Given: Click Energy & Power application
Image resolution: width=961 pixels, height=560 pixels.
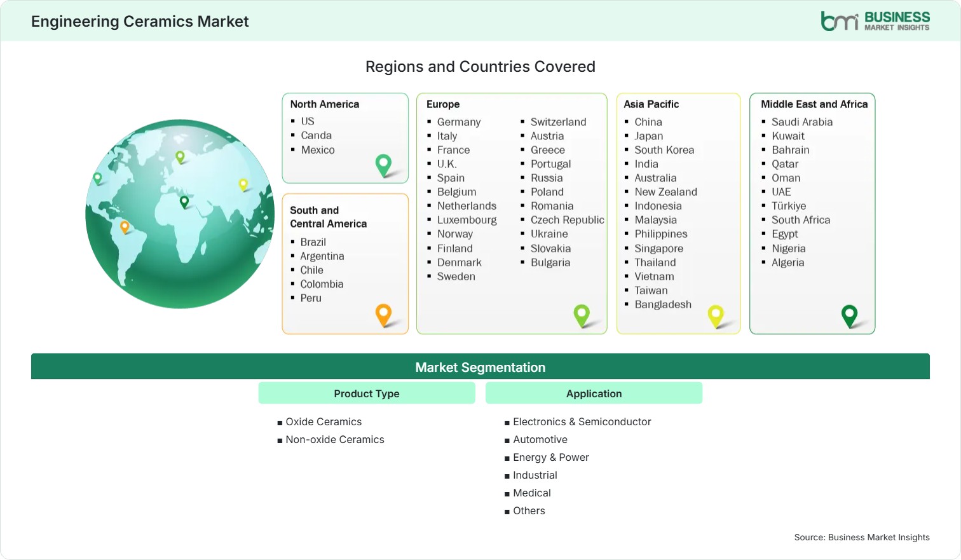Looking at the screenshot, I should [551, 457].
